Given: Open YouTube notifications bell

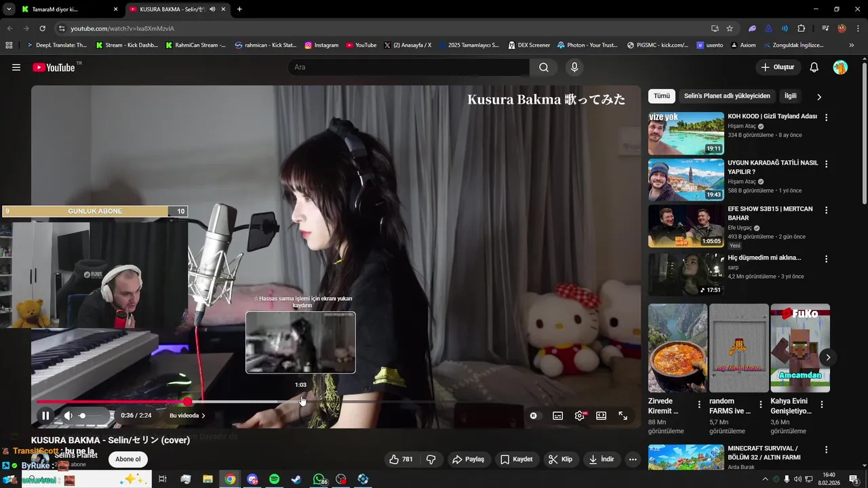Looking at the screenshot, I should pos(814,67).
